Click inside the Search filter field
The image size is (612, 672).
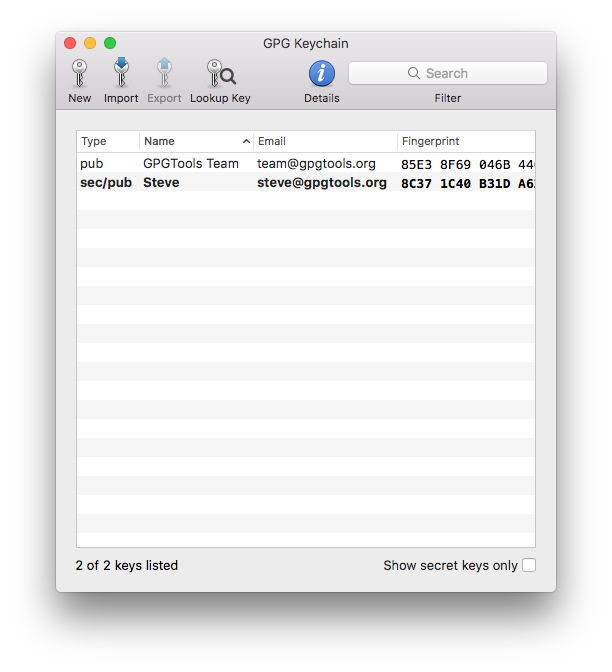pos(470,73)
